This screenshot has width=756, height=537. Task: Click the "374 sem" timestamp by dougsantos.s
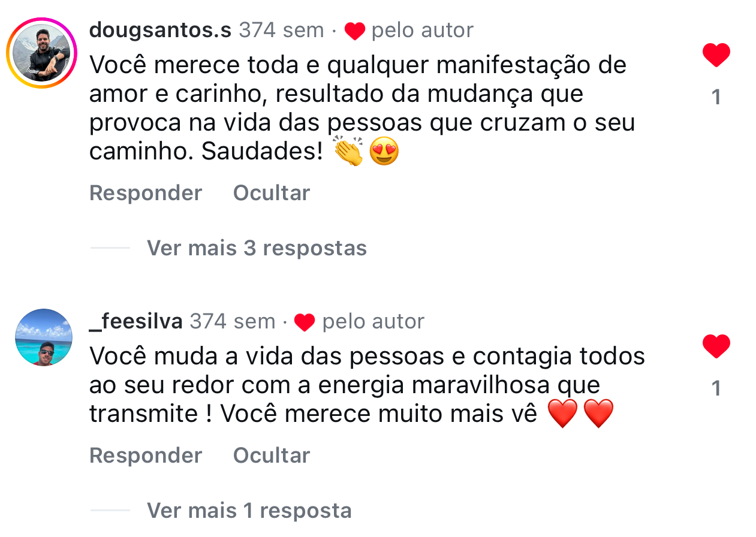click(281, 30)
